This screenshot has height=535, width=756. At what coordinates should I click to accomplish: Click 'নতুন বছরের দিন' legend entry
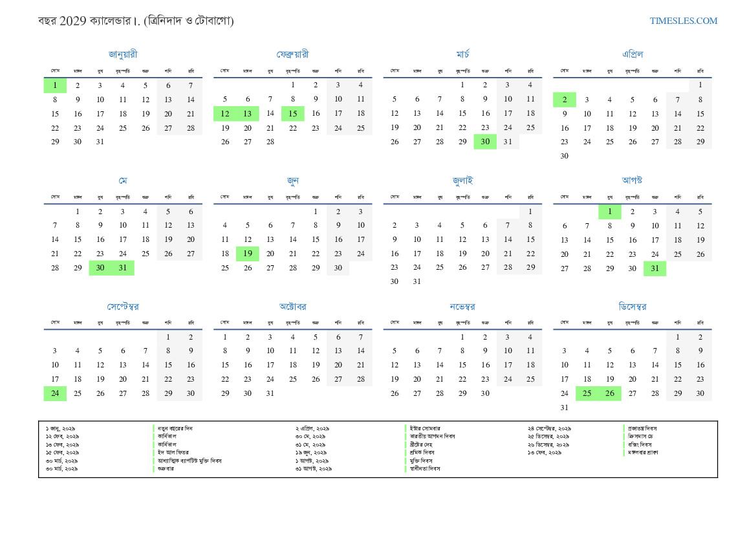point(175,428)
